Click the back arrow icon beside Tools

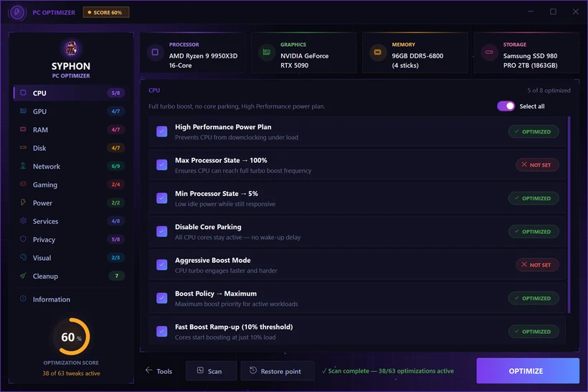click(149, 370)
